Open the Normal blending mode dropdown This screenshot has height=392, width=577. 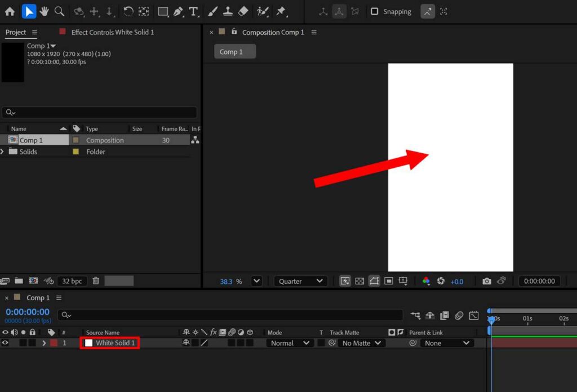pos(290,343)
